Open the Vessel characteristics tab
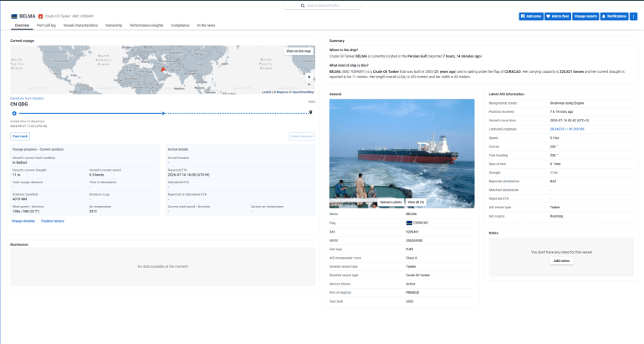This screenshot has width=644, height=344. click(80, 25)
